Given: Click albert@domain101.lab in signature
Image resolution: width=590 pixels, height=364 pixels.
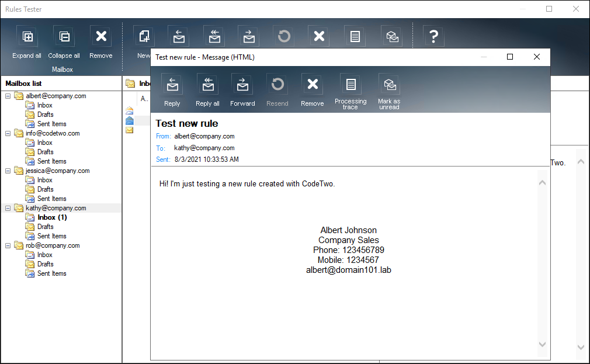Looking at the screenshot, I should tap(348, 270).
